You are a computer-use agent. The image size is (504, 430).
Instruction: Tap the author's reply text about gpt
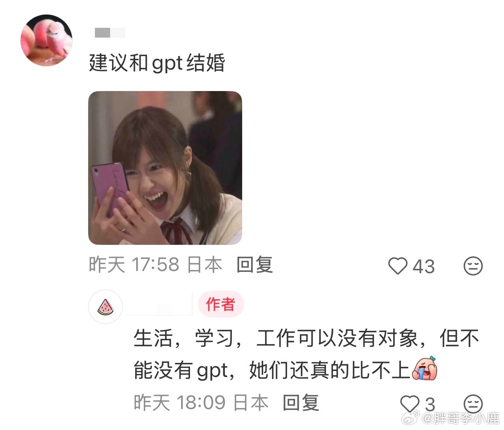(306, 354)
